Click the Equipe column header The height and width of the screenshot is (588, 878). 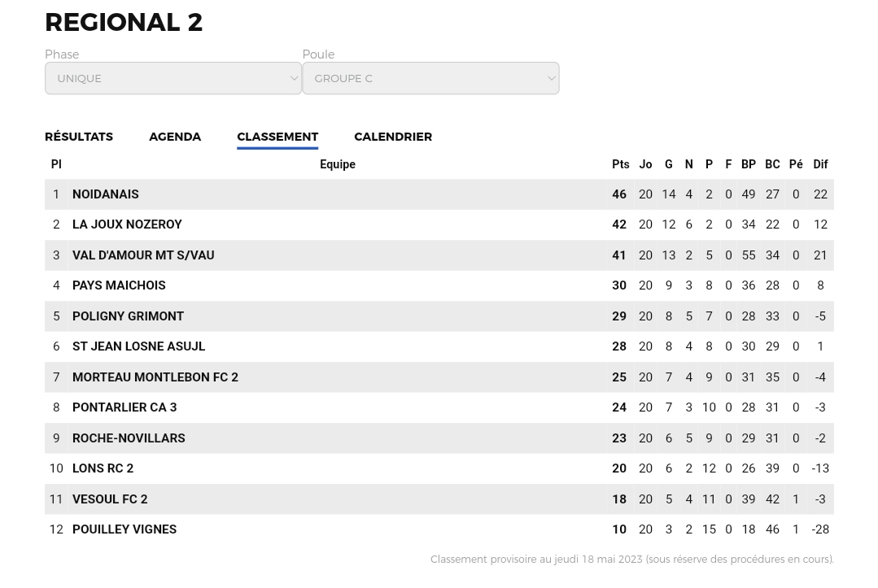pyautogui.click(x=337, y=164)
